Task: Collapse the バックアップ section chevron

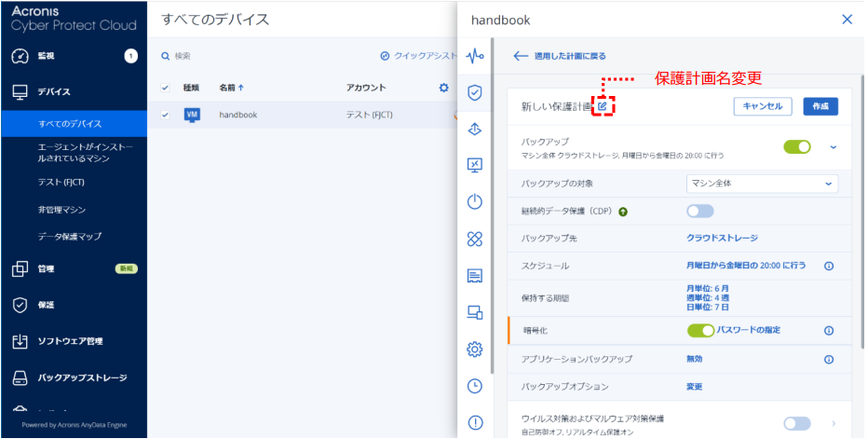Action: pos(834,146)
